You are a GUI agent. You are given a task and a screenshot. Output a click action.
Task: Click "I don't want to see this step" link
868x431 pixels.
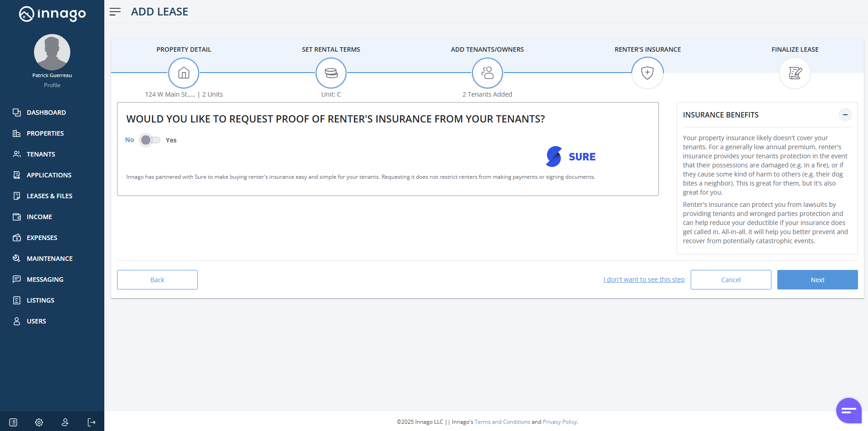tap(644, 279)
